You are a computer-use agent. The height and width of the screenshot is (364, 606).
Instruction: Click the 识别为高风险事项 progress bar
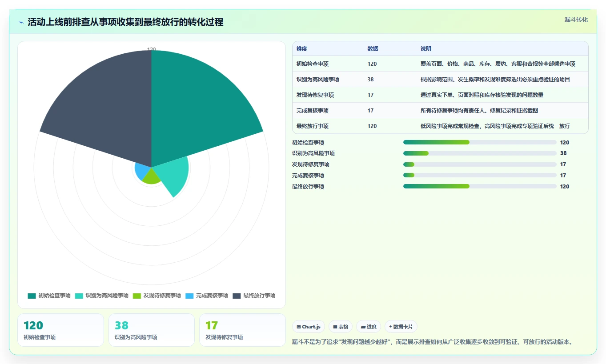tap(480, 153)
